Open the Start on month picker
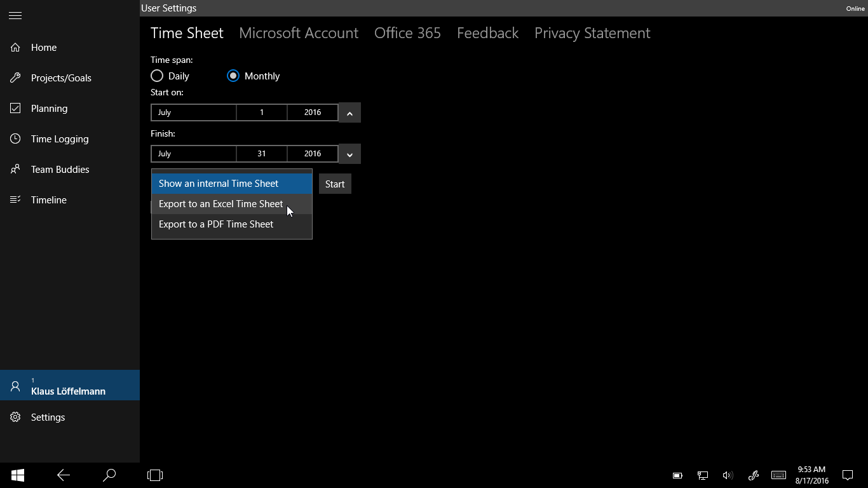Screen dimensions: 868x488 pos(194,112)
